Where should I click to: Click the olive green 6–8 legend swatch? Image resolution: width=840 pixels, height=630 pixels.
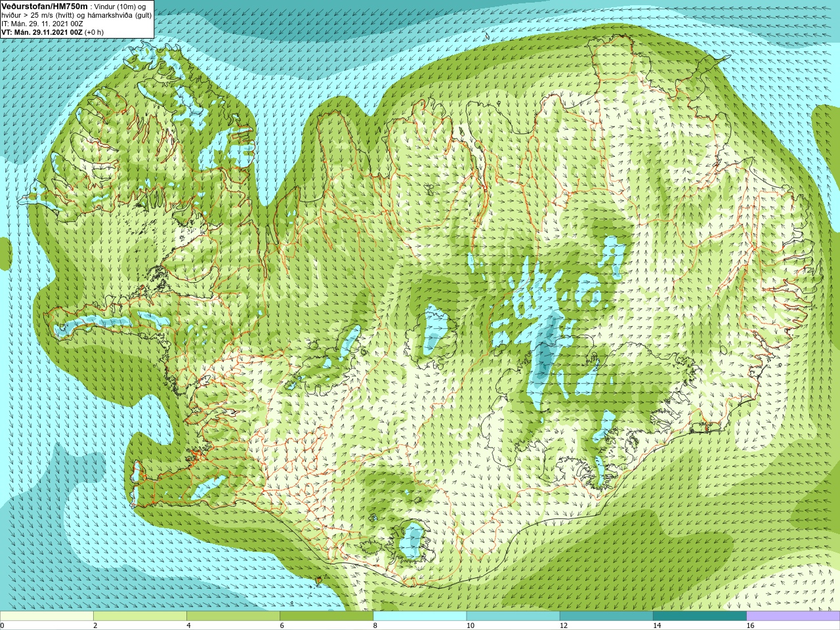pyautogui.click(x=326, y=616)
